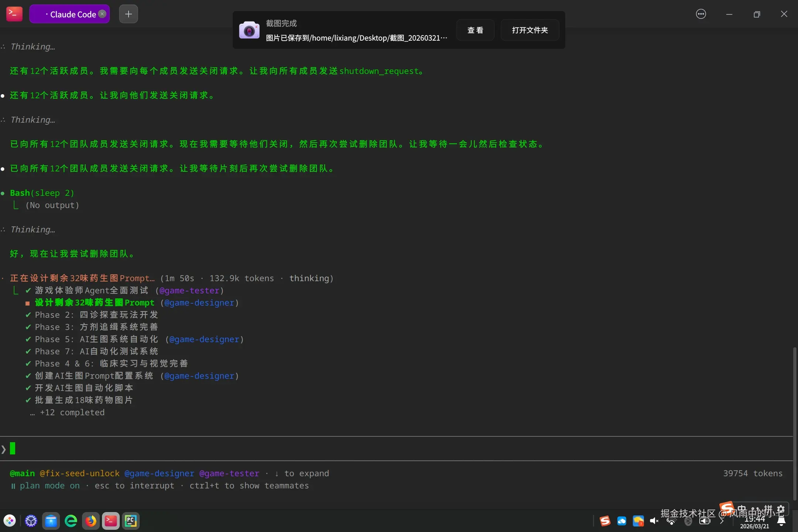798x532 pixels.
Task: Open the system settings gear in taskbar
Action: pos(31,521)
